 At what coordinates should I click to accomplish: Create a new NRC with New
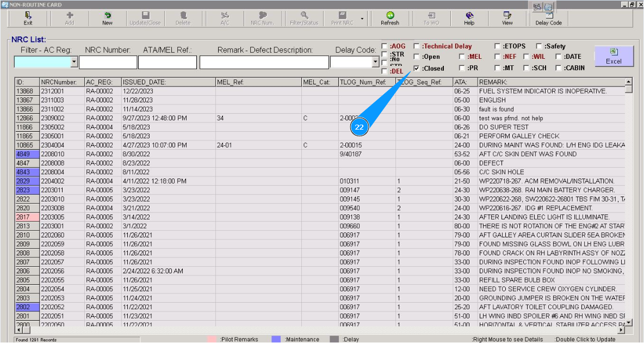pos(107,19)
